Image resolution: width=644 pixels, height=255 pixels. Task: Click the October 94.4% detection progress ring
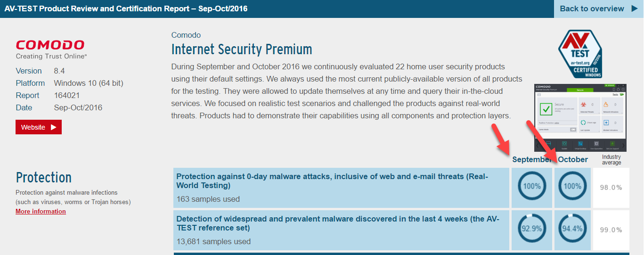point(572,229)
